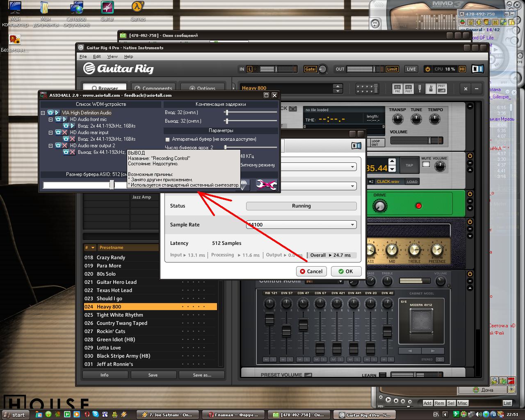Click the Save as... button

[x=202, y=375]
